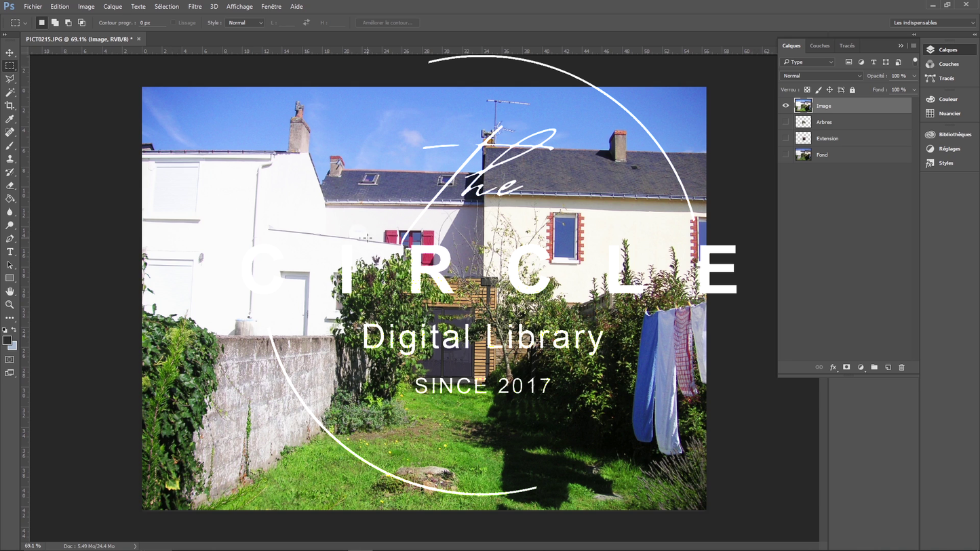Open the layer blend mode dropdown
Image resolution: width=980 pixels, height=551 pixels.
click(821, 76)
